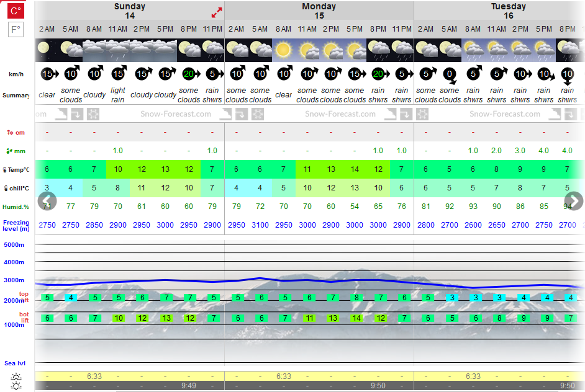Click Monday 5 PM bottom lift temperature 14
Image resolution: width=585 pixels, height=392 pixels.
356,318
